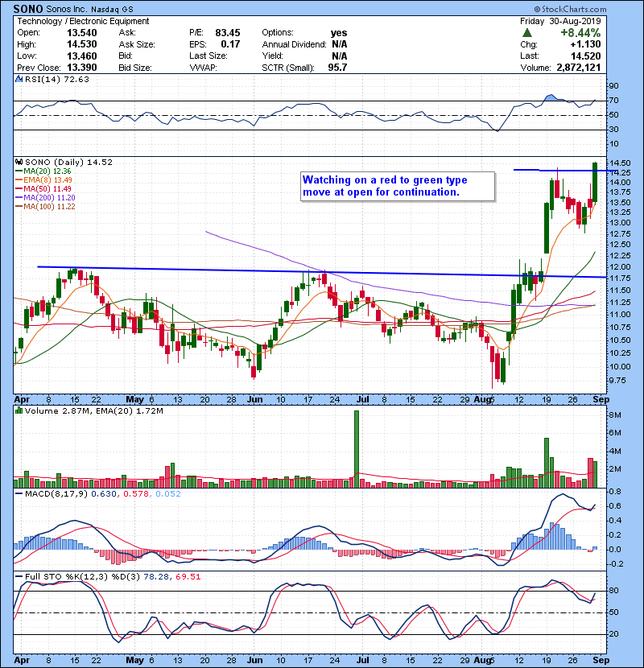Viewport: 644px width, 668px height.
Task: Click the StockCharts.com watermark text
Action: [570, 9]
